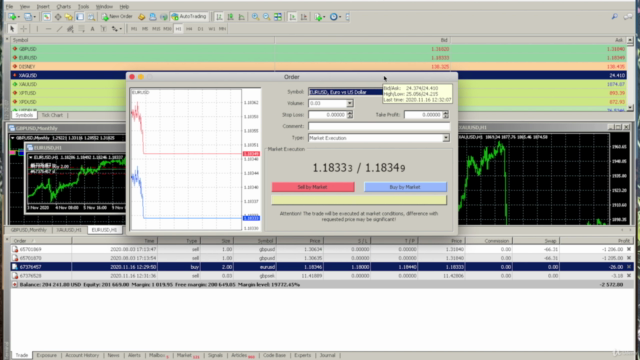Toggle Chart Shift icon
Screen dimensions: 640x360
tap(304, 17)
